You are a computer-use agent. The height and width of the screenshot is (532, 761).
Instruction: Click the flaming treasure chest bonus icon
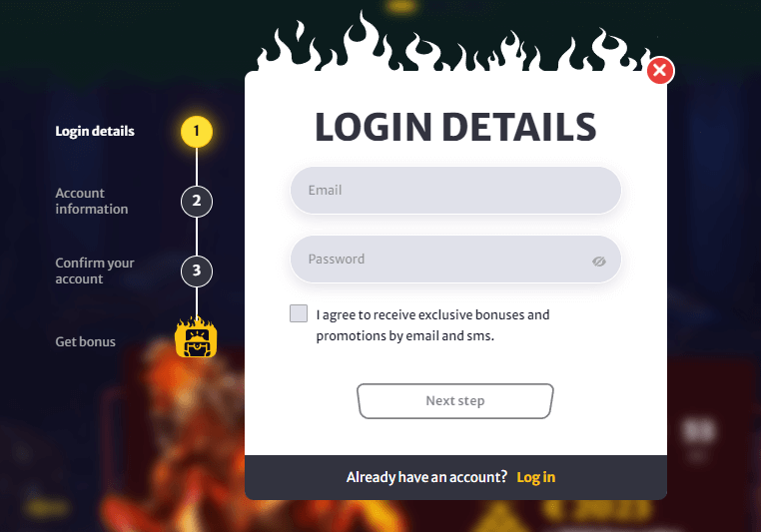click(x=196, y=337)
